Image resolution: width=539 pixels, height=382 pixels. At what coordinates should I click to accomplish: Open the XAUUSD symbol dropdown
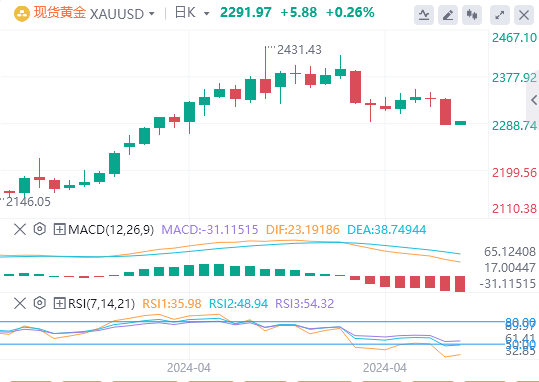coord(152,14)
